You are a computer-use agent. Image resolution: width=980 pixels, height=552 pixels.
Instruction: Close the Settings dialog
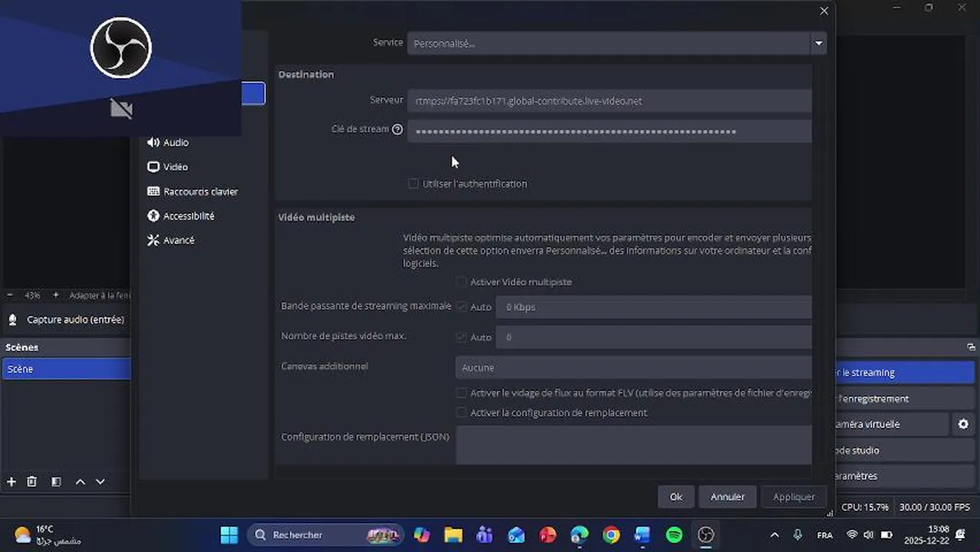tap(824, 11)
